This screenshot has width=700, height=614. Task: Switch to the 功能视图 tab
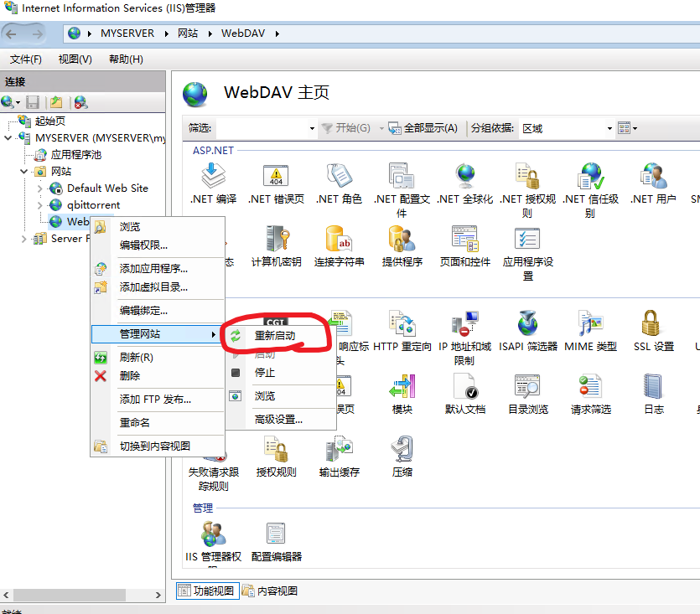pyautogui.click(x=208, y=591)
